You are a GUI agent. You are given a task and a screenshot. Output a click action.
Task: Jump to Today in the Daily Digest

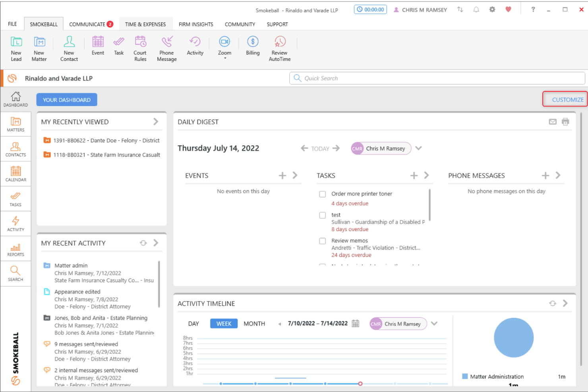pyautogui.click(x=320, y=149)
